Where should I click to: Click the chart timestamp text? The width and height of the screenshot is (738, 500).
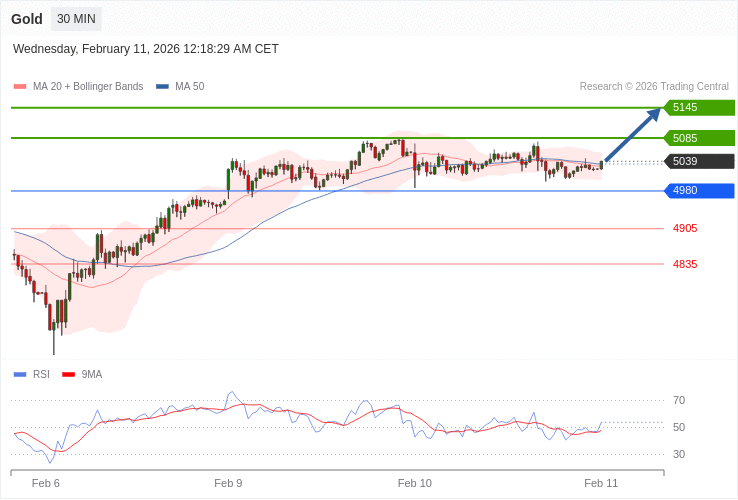coord(146,49)
